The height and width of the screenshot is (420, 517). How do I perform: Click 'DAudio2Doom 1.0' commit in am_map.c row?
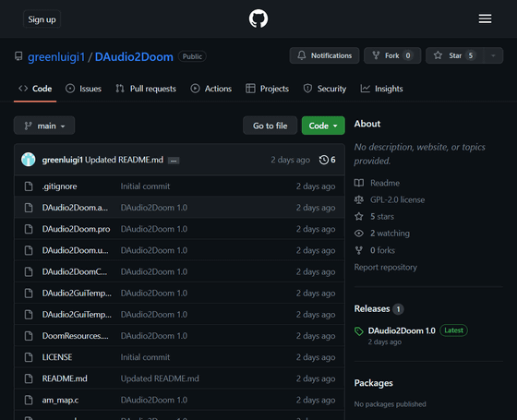154,400
